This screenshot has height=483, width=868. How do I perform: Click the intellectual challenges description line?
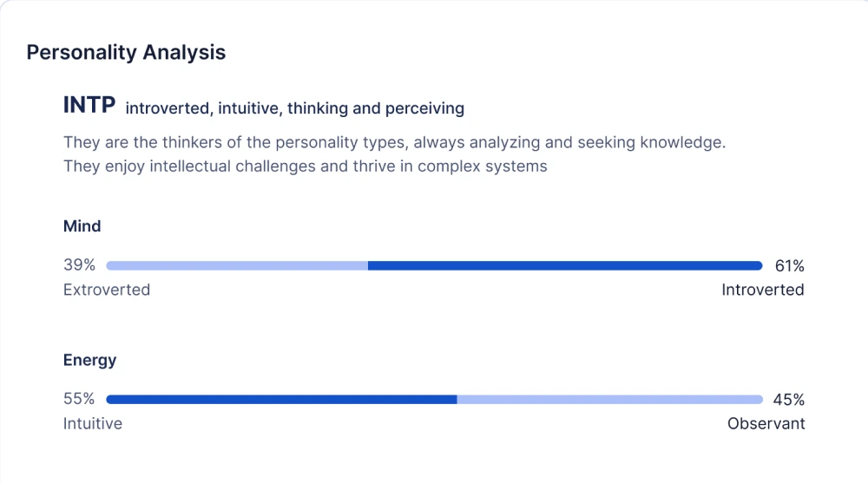click(x=305, y=166)
